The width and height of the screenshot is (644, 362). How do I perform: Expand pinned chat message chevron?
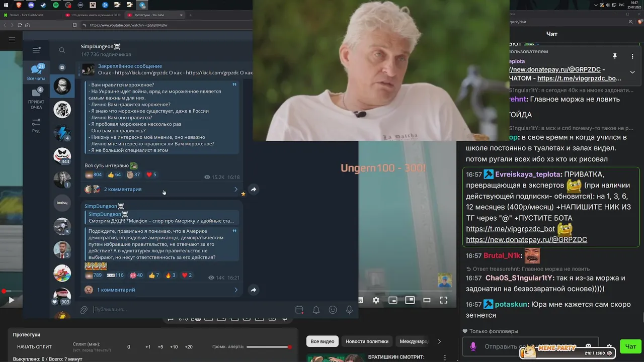pos(632,72)
